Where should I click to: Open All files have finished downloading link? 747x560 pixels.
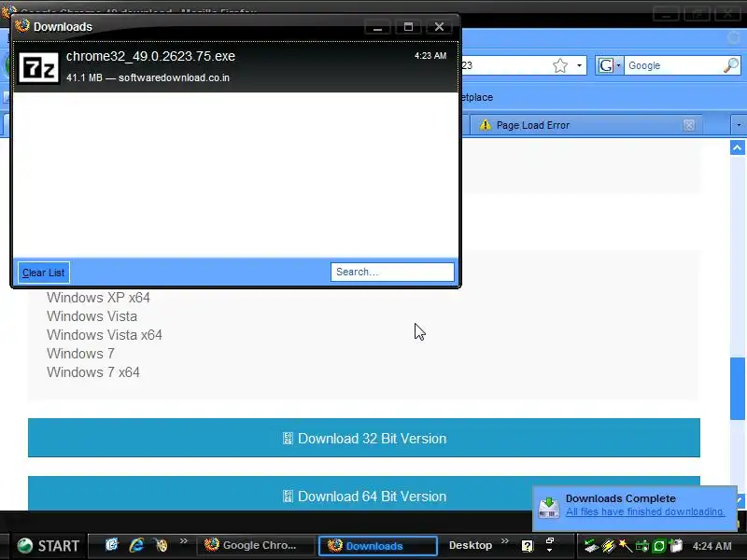(x=645, y=511)
